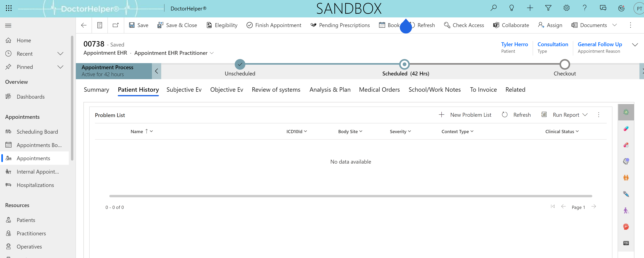Select the purple person with cane icon
This screenshot has height=258, width=644.
[x=626, y=210]
